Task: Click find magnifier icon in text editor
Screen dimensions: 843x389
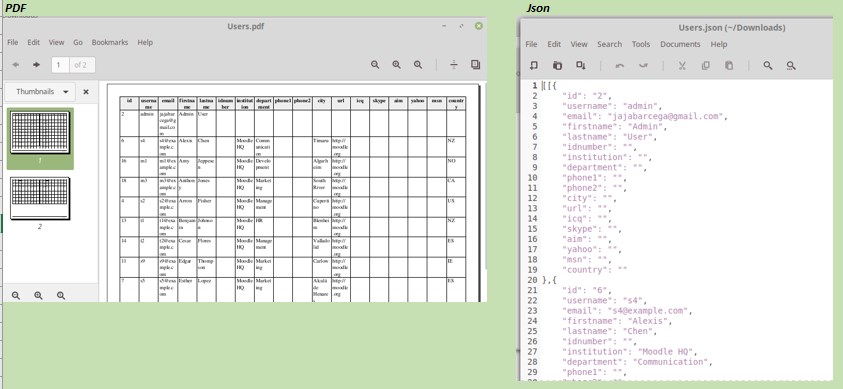Action: (768, 66)
